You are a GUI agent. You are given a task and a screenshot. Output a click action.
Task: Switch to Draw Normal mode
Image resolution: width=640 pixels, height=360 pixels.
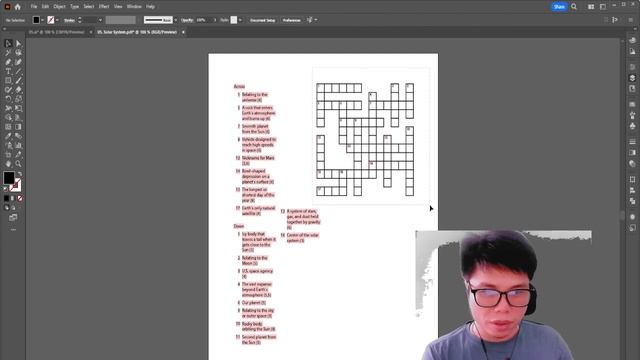(6, 208)
